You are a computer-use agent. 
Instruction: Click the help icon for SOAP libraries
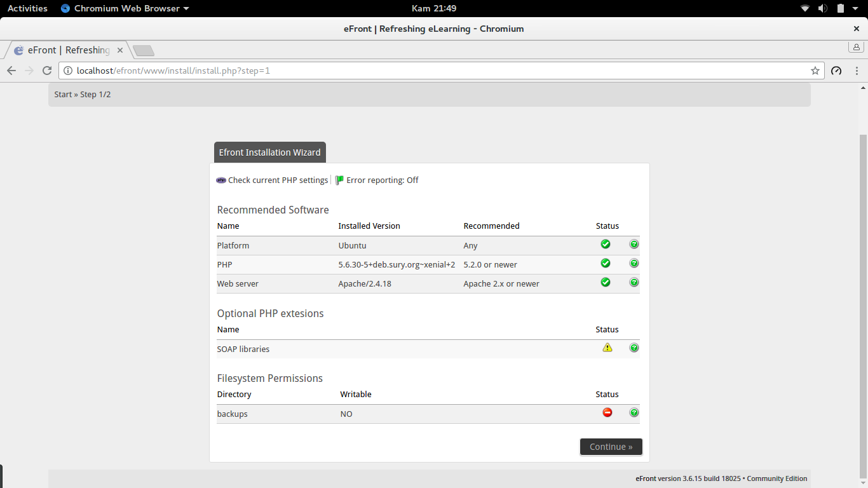(x=634, y=348)
